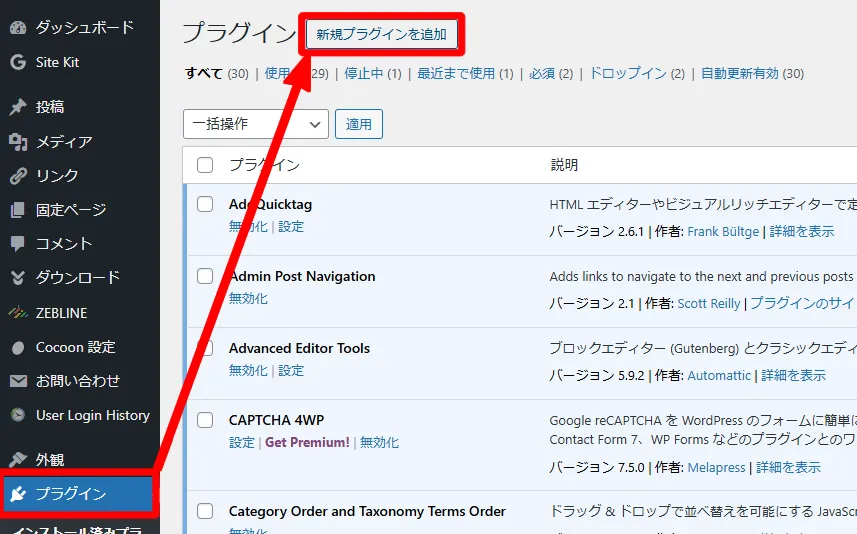
Task: Click the ダウンロード download icon
Action: (x=17, y=278)
